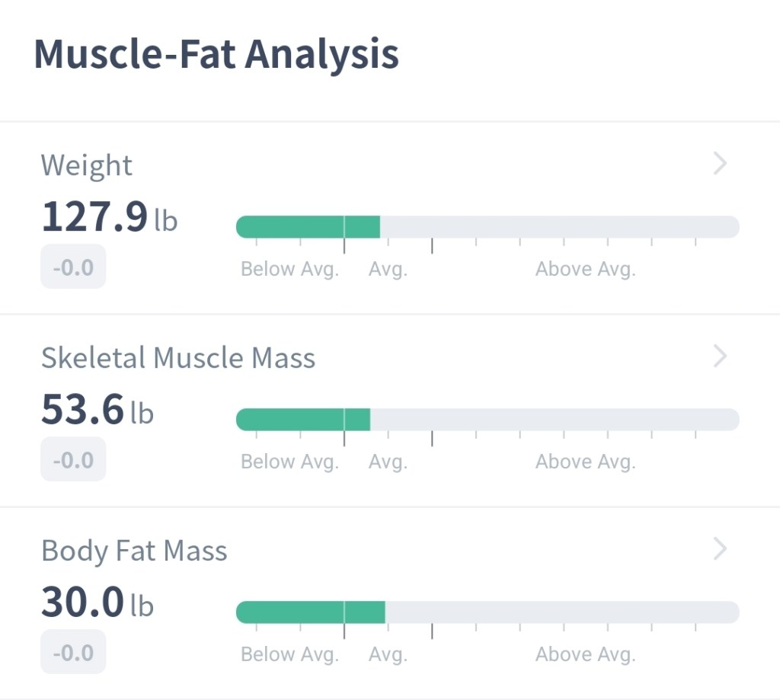Screen dimensions: 780x700
Task: Click the Muscle-Fat Analysis heading
Action: pyautogui.click(x=216, y=56)
